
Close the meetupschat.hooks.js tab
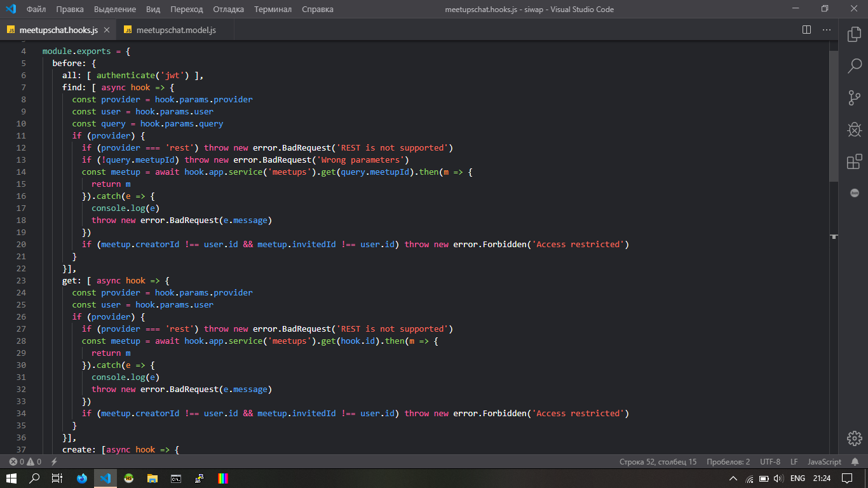click(x=106, y=30)
